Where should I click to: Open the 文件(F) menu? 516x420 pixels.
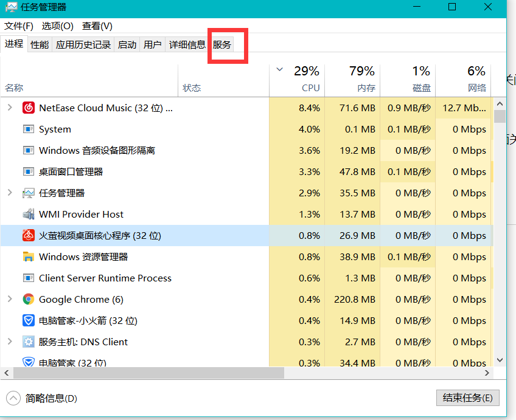(x=19, y=26)
